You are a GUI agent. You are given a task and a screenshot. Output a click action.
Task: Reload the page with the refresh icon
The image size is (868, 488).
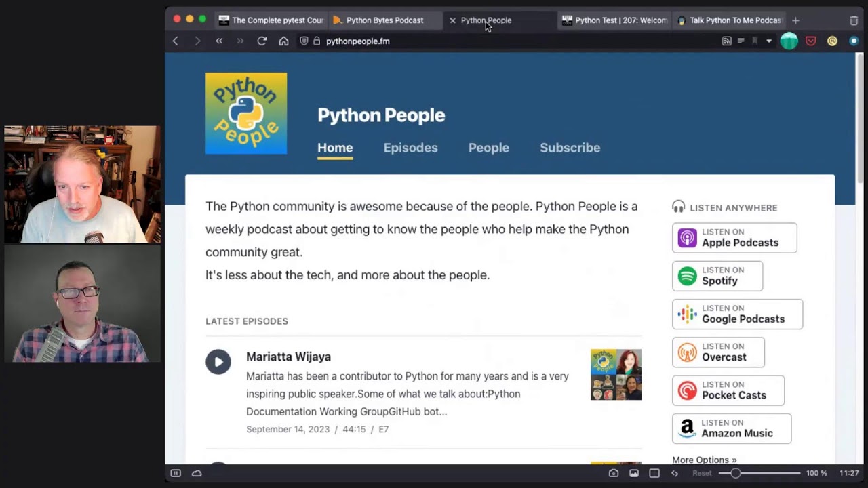click(x=262, y=41)
